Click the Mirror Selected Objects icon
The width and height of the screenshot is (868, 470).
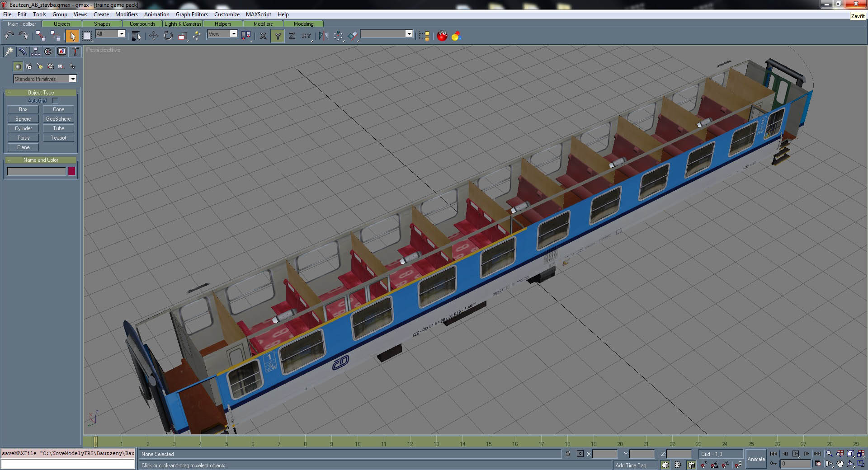click(x=323, y=36)
